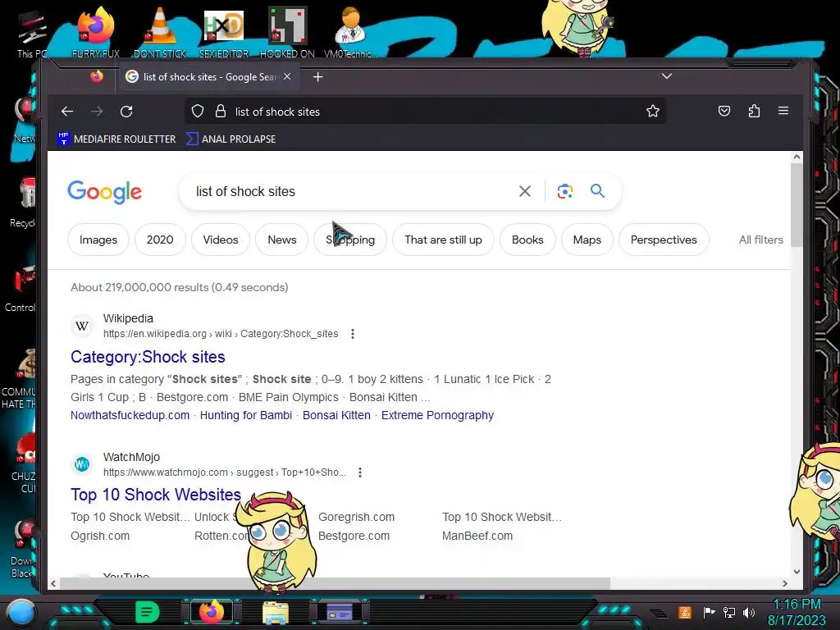Select the Perspectives filter chip

pos(664,240)
